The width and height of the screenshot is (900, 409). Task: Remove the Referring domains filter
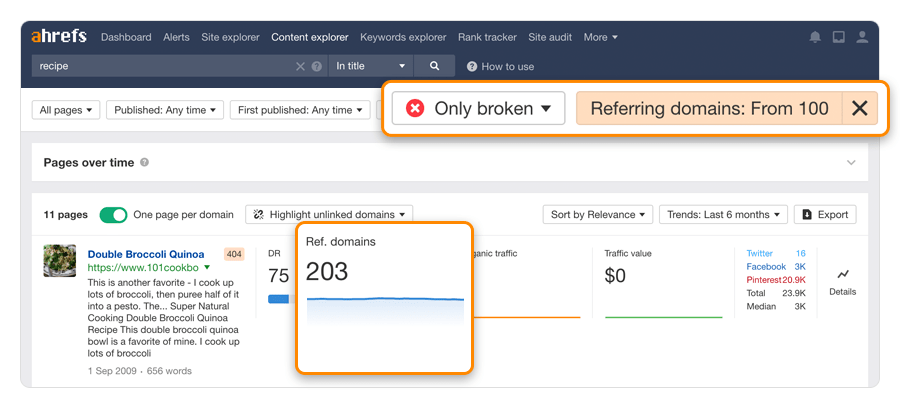[x=859, y=108]
